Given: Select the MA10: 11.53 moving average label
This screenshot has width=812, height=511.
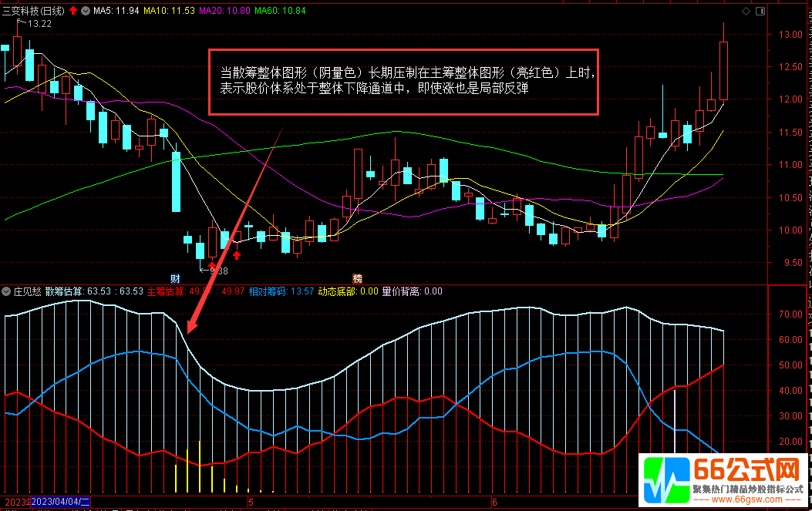Looking at the screenshot, I should click(x=170, y=10).
